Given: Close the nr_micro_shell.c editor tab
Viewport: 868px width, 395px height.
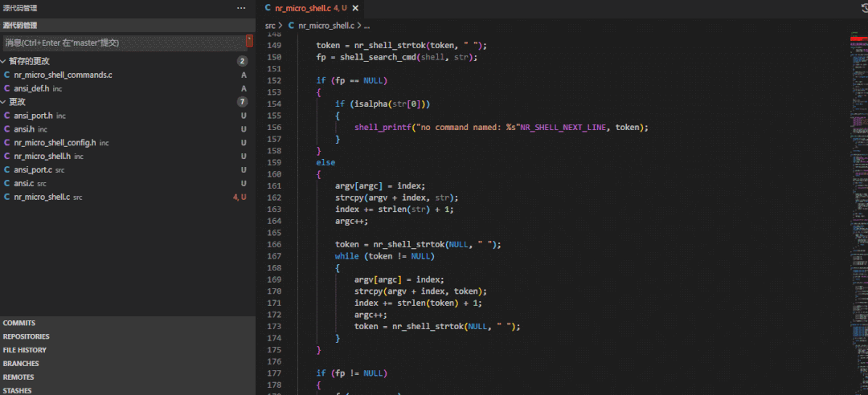Looking at the screenshot, I should [x=354, y=8].
